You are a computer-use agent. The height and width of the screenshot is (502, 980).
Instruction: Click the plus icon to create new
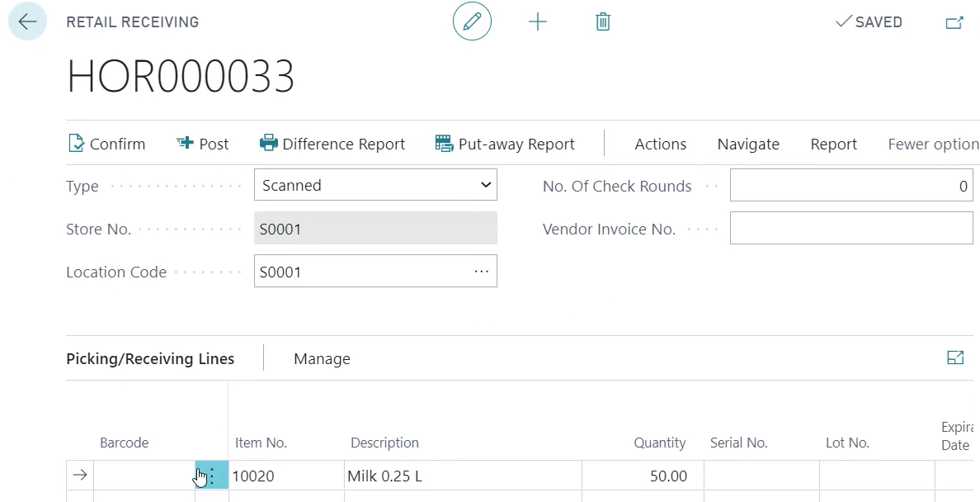pos(538,22)
